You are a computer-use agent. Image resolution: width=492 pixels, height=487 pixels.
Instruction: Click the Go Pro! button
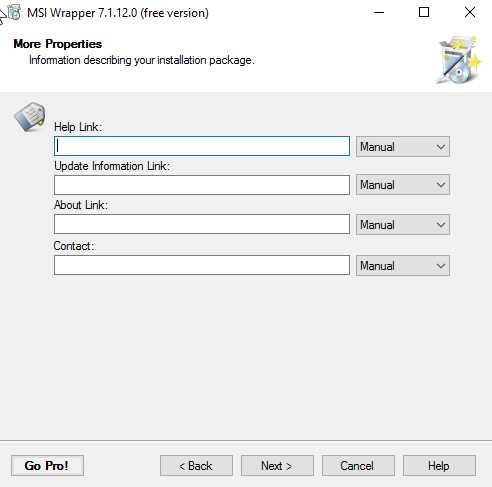47,466
